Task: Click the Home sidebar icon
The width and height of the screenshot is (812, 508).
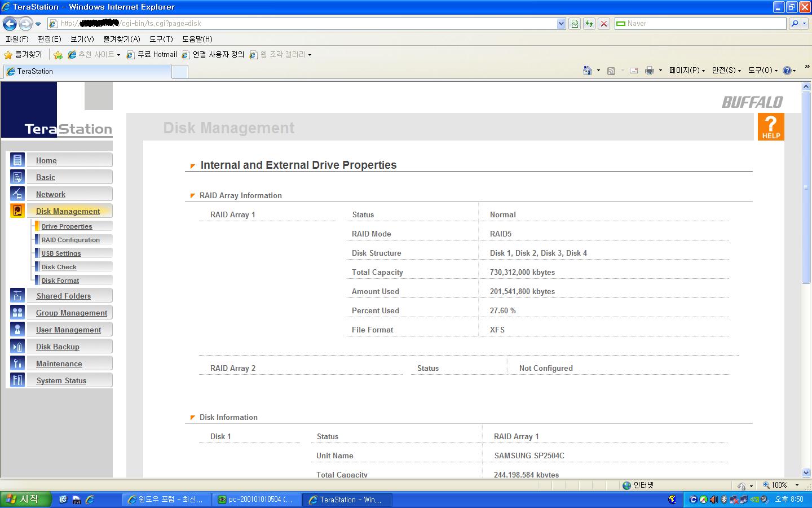Action: pos(17,160)
